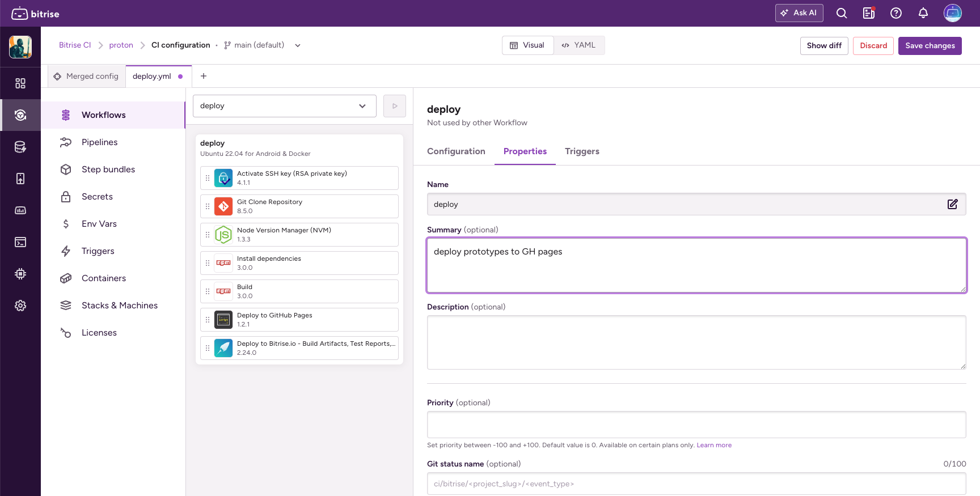
Task: Click the deploy workflow card title
Action: [212, 143]
